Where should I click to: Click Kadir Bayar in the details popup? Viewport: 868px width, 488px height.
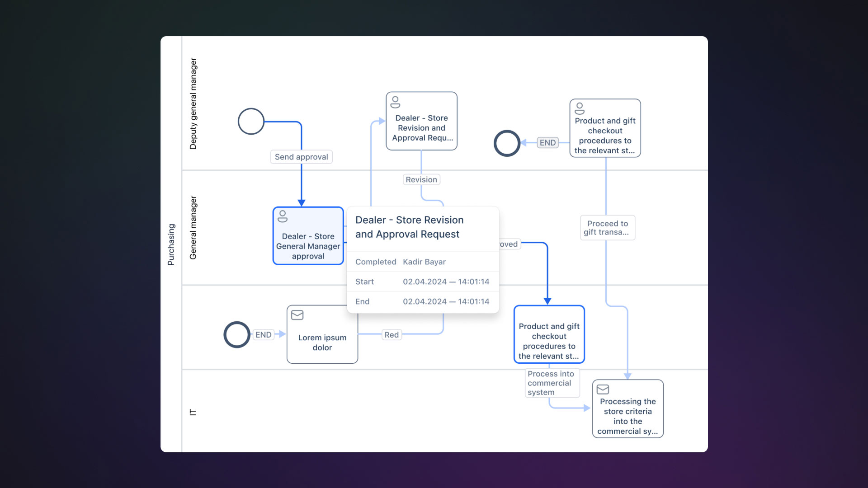click(x=424, y=262)
